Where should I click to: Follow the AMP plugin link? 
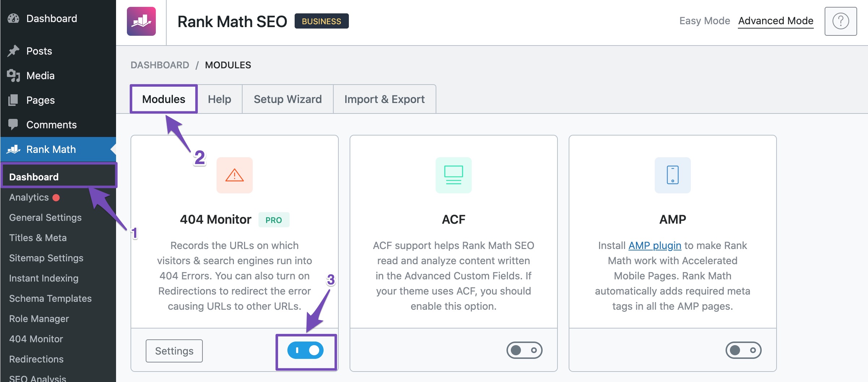click(x=655, y=245)
